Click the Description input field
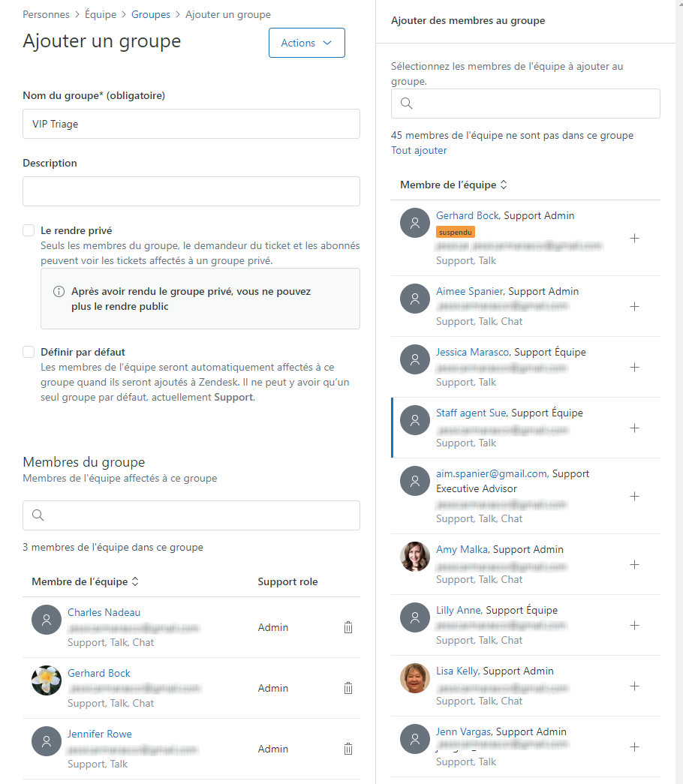 coord(191,191)
